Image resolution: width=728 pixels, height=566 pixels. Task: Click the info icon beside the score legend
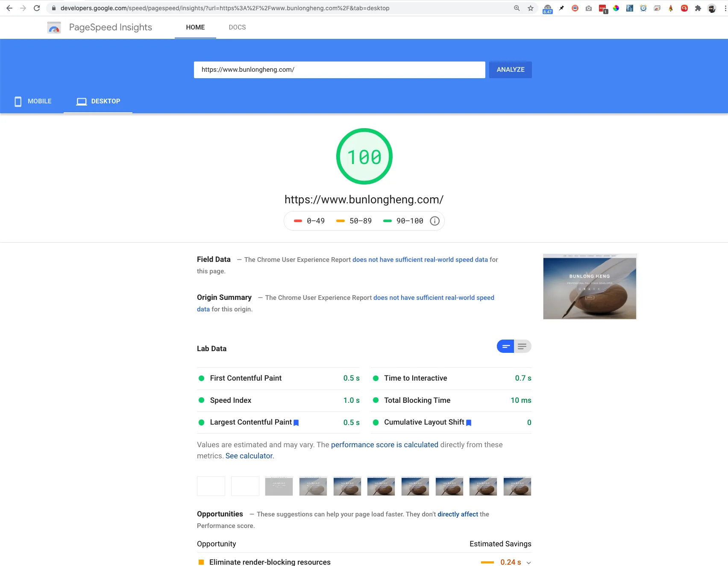(435, 221)
